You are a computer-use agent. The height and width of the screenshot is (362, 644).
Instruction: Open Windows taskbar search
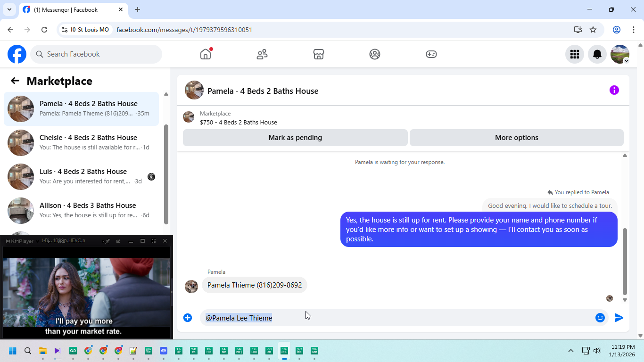28,351
